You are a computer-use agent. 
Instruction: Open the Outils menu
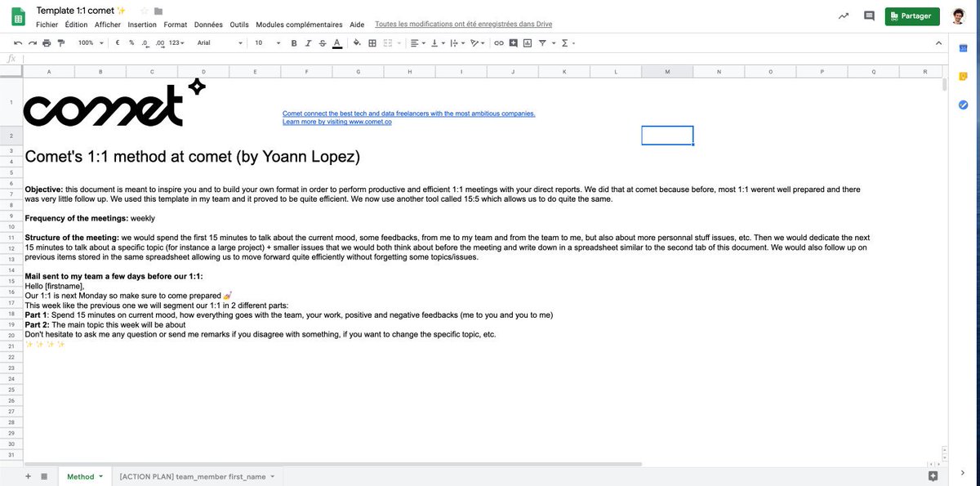tap(239, 25)
